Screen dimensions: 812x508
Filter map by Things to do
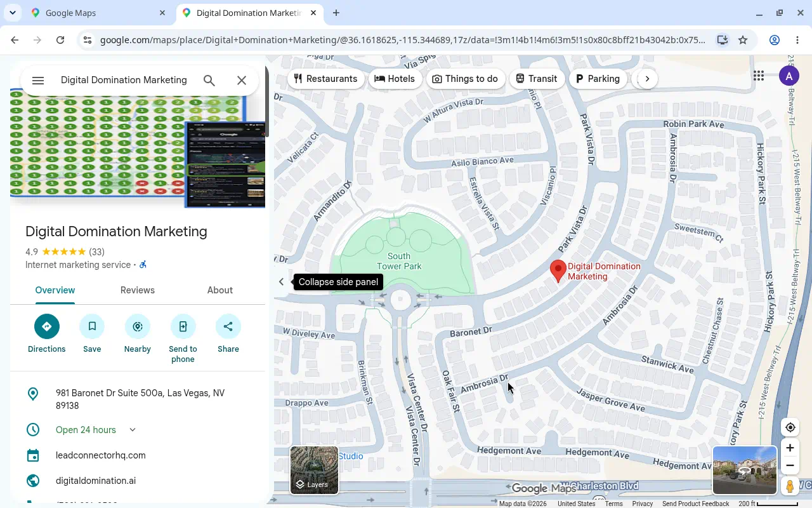[x=465, y=79]
